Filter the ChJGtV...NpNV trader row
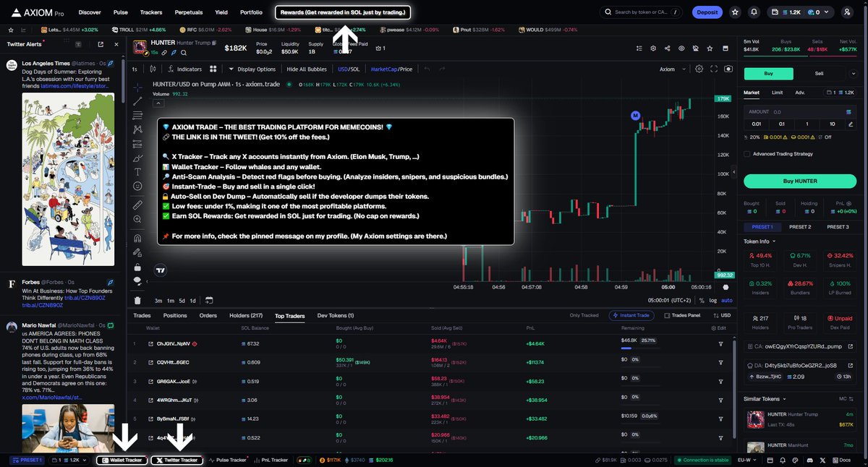 [720, 343]
